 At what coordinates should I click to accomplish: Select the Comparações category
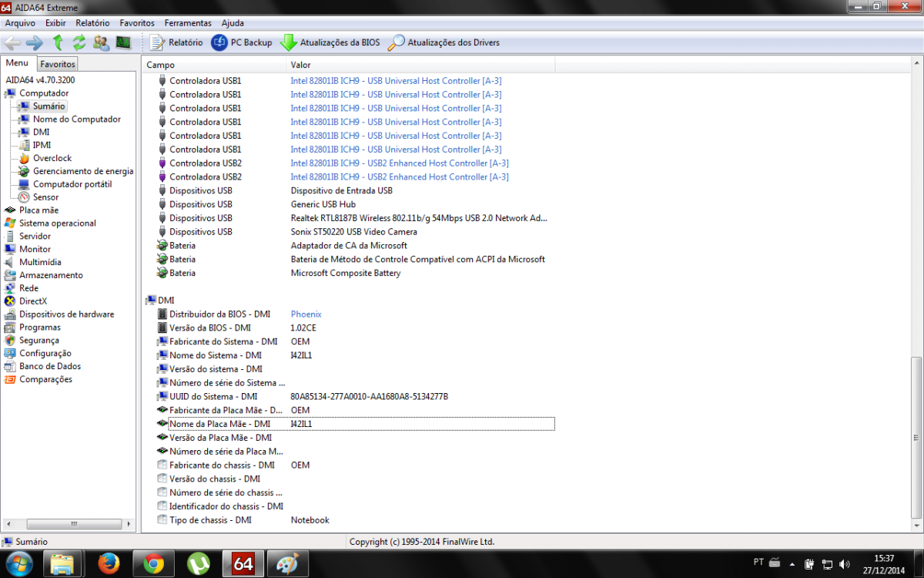[x=45, y=380]
